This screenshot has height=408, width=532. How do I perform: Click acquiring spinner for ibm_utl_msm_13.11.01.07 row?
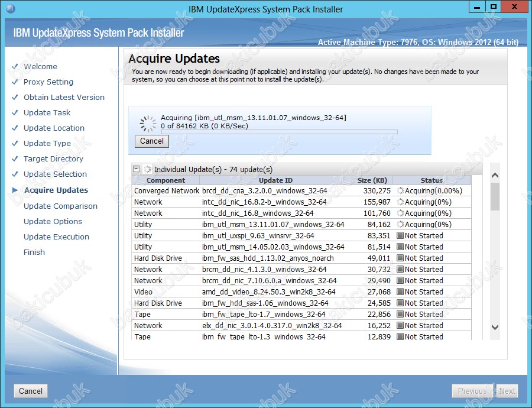click(x=400, y=224)
